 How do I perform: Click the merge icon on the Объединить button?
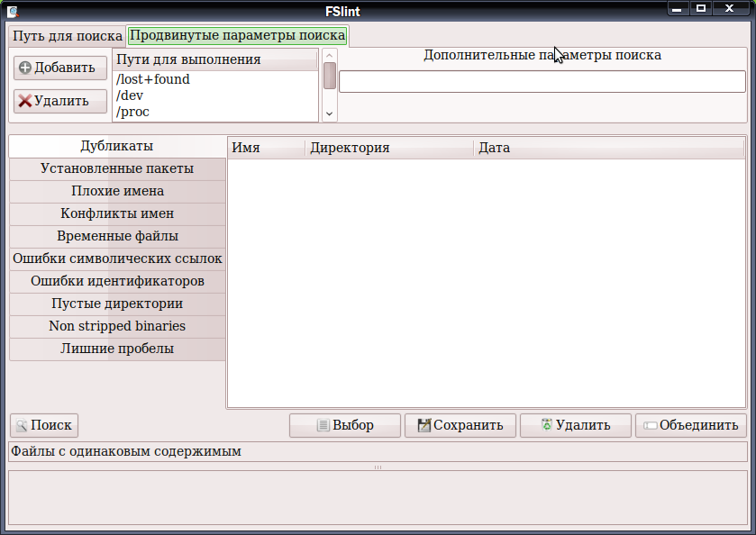coord(651,426)
